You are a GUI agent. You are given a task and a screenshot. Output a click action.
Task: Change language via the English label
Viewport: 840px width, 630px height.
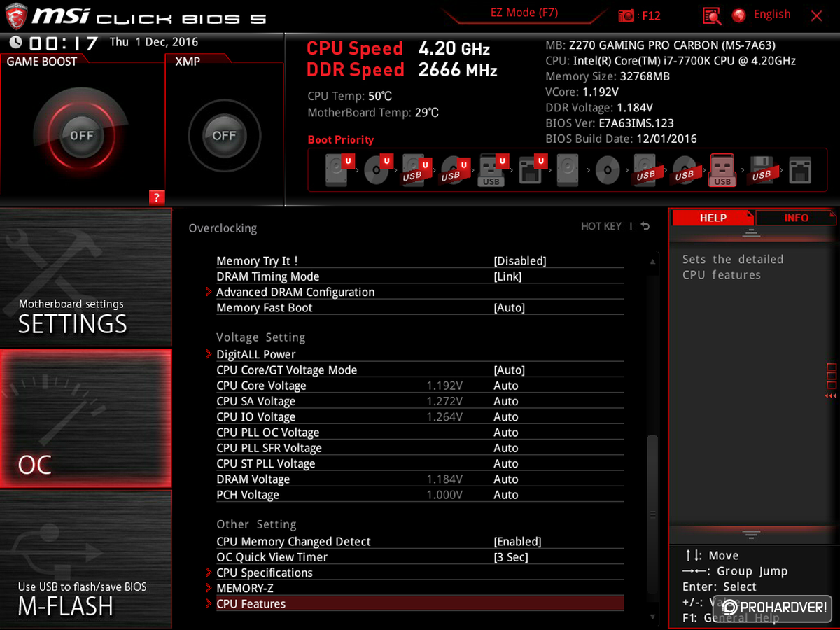tap(772, 15)
